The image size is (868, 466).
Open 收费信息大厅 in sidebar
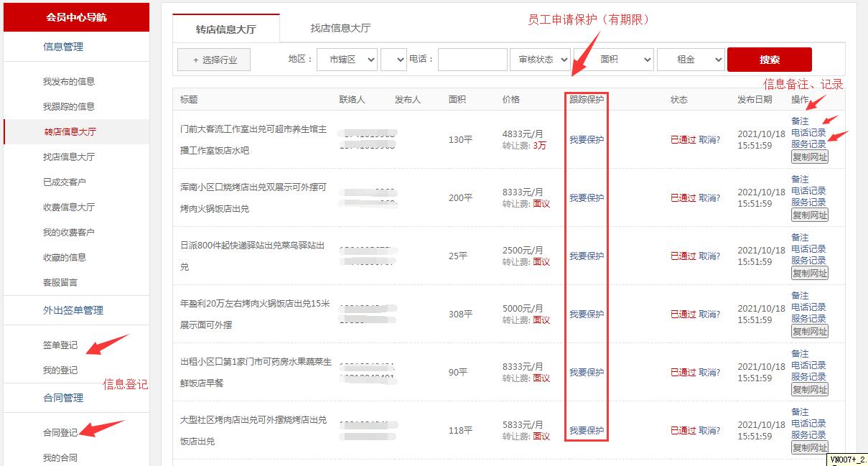pos(69,207)
